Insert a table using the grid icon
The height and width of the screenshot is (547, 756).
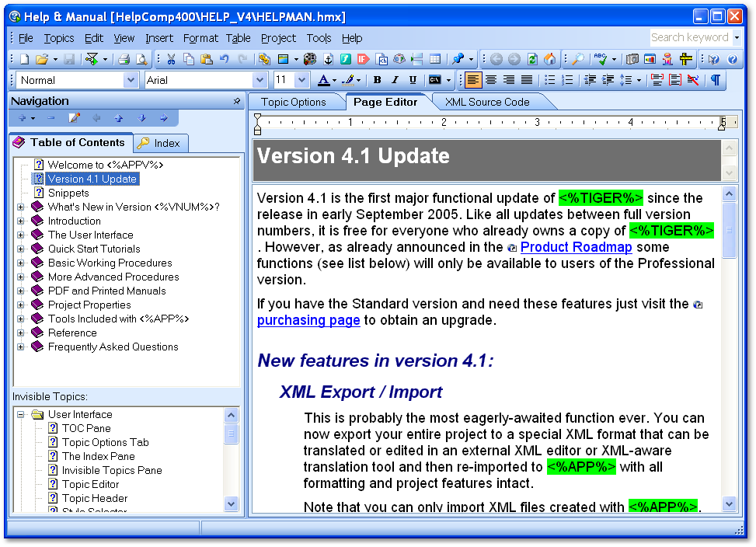[x=435, y=59]
